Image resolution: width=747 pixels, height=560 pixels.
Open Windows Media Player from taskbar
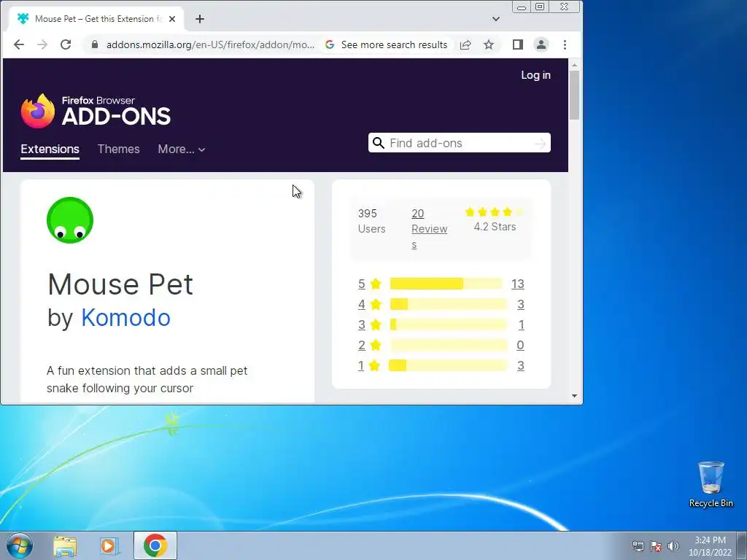coord(109,546)
